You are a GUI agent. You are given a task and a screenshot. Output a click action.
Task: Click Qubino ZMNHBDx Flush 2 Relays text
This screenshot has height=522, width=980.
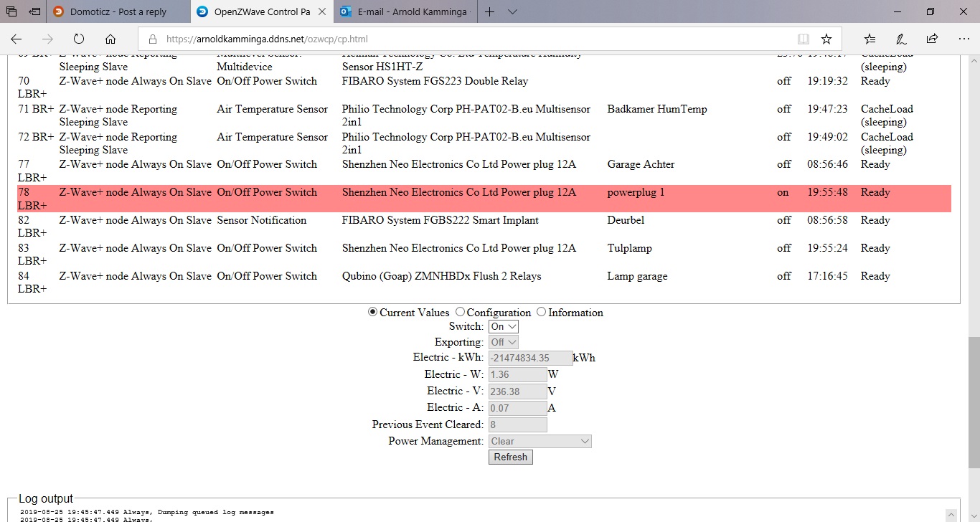point(441,276)
